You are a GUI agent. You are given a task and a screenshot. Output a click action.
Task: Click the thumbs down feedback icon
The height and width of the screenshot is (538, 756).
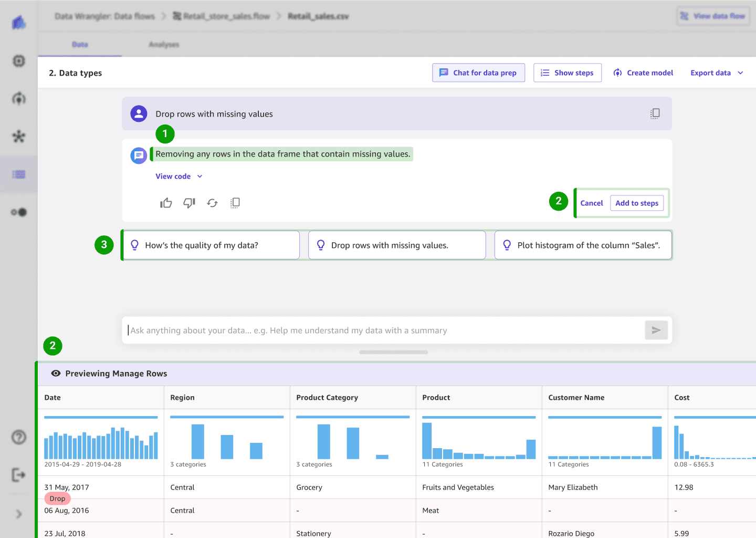point(189,203)
